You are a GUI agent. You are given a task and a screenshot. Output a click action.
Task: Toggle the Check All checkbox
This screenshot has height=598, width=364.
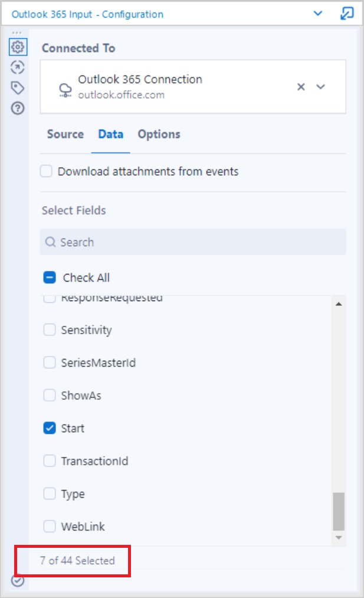point(50,277)
